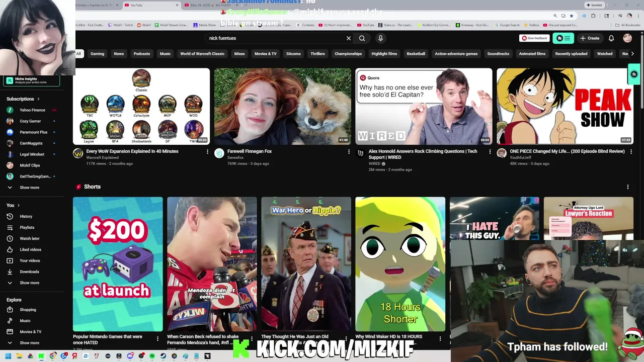Open the Farewell Finnegan Fox thumbnail
The image size is (644, 362).
(283, 106)
